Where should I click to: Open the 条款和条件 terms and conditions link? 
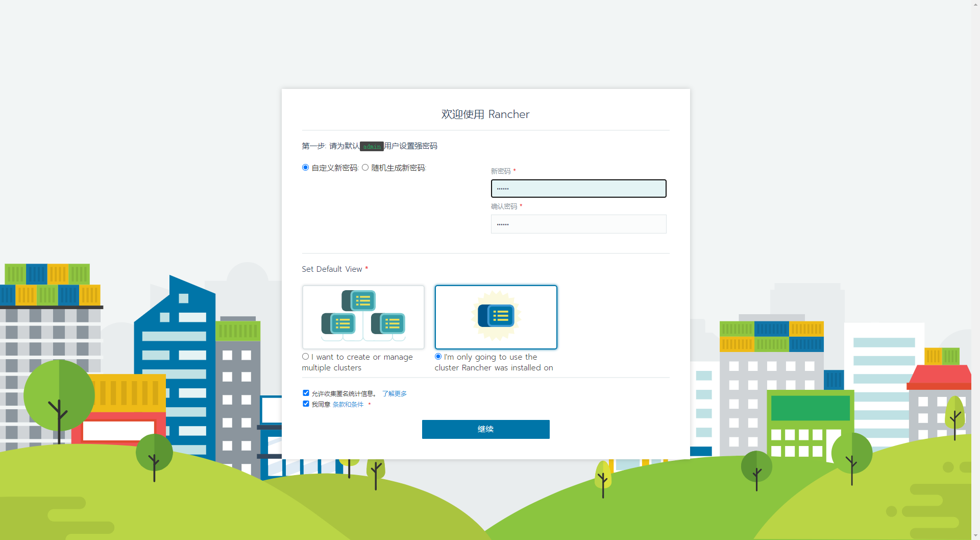click(348, 404)
